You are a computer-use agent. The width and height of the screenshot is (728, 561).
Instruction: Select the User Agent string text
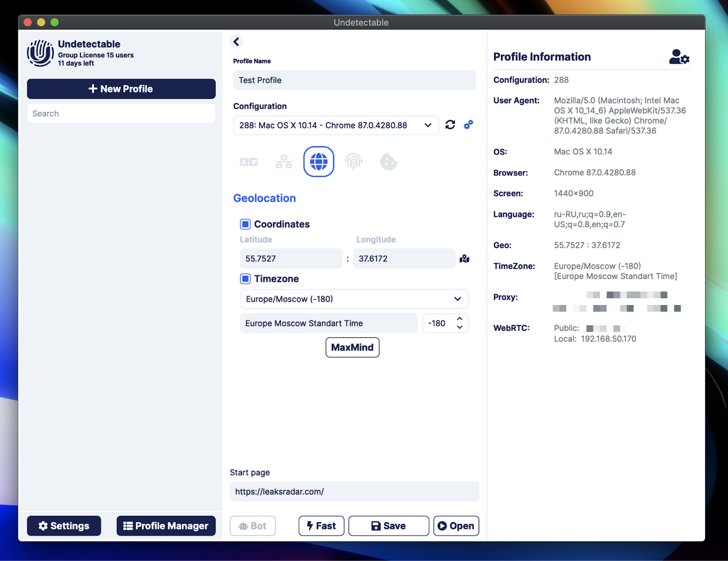[620, 115]
